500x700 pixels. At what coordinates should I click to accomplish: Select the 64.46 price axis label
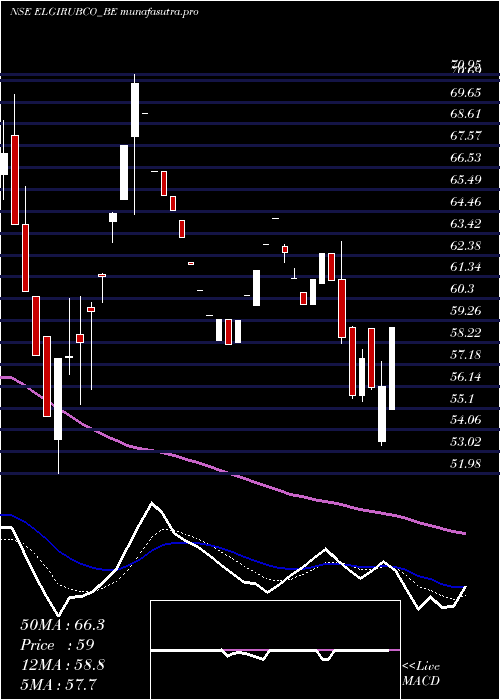coord(468,202)
